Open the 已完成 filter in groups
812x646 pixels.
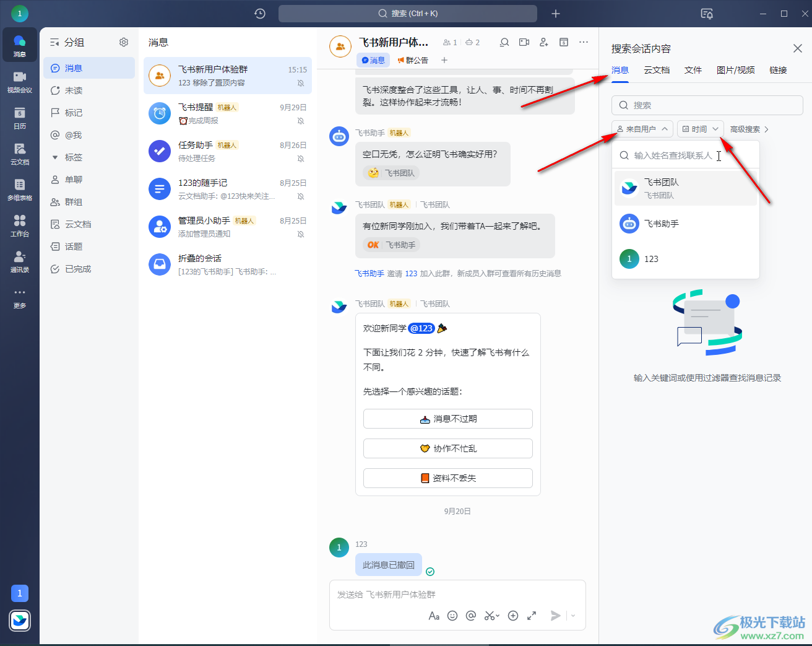(89, 269)
